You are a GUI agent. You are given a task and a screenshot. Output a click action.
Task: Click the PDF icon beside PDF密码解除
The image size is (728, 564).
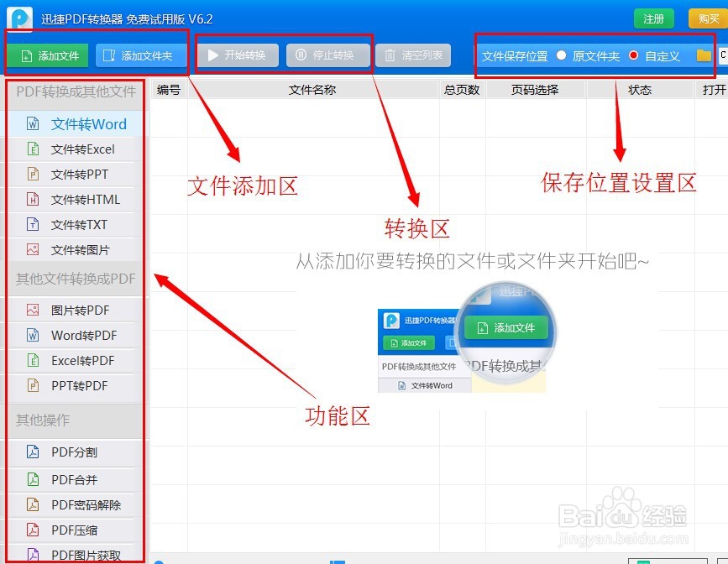(33, 504)
